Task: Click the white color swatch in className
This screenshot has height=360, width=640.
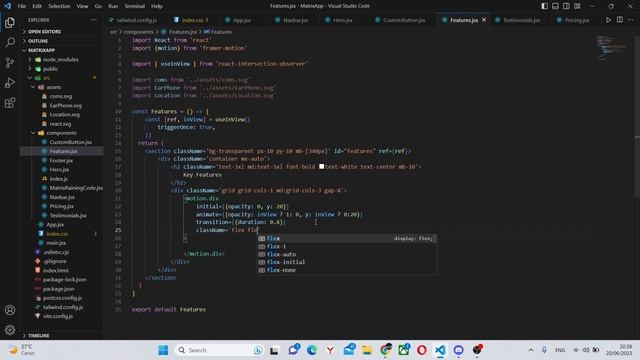Action: (322, 167)
